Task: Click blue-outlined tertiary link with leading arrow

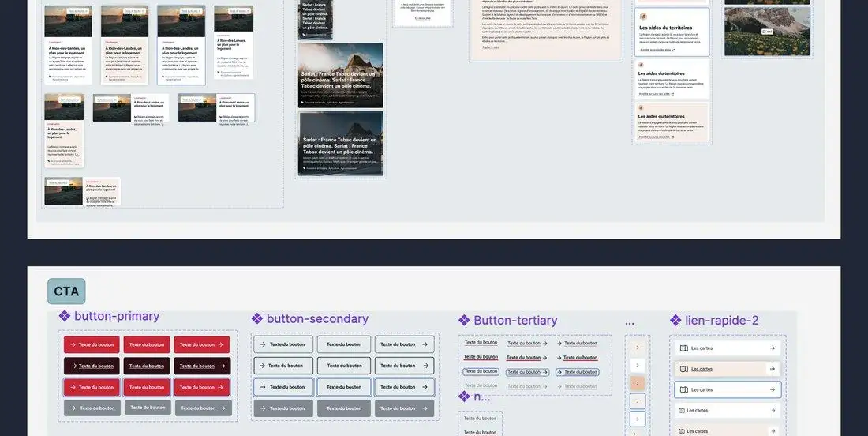Action: tap(578, 372)
